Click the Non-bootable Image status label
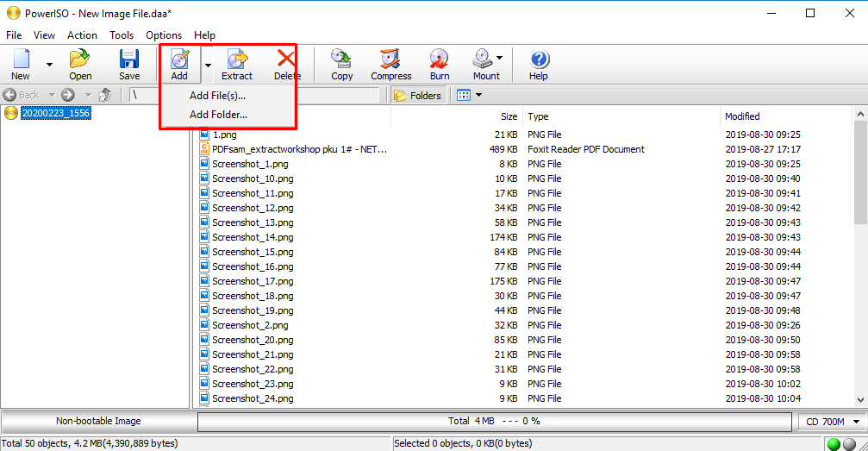The width and height of the screenshot is (868, 451). pyautogui.click(x=98, y=421)
